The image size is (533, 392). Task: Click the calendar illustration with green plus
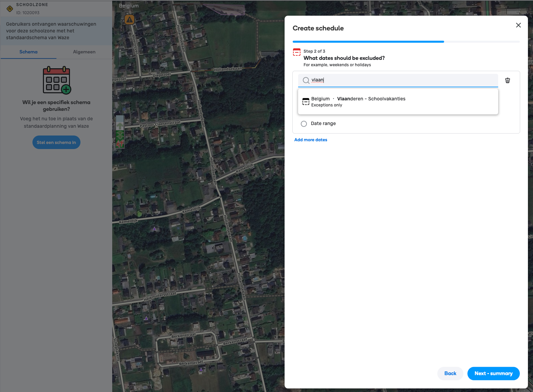click(57, 80)
